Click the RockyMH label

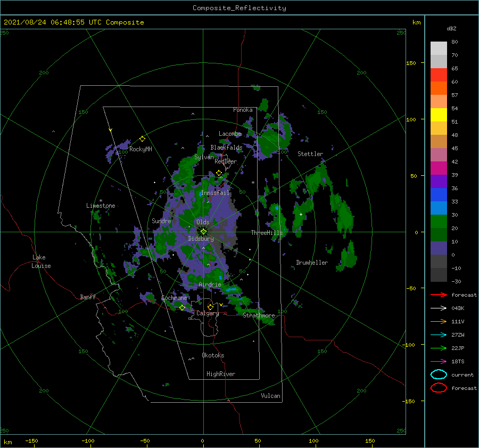141,149
